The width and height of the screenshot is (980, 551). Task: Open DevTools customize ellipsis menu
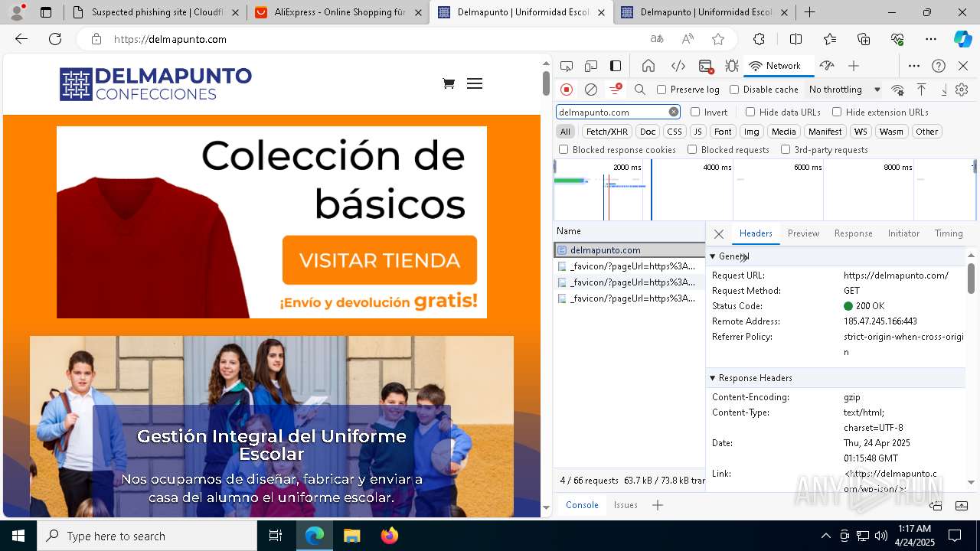[x=914, y=66]
